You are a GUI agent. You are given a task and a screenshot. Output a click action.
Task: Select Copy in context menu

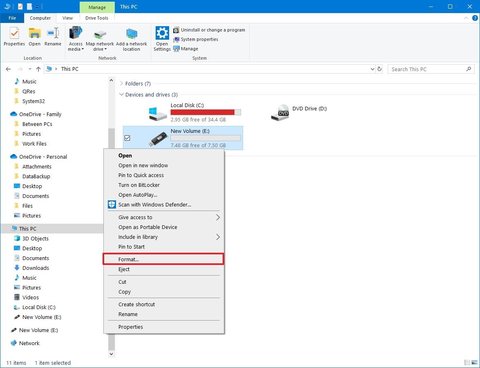coord(164,292)
